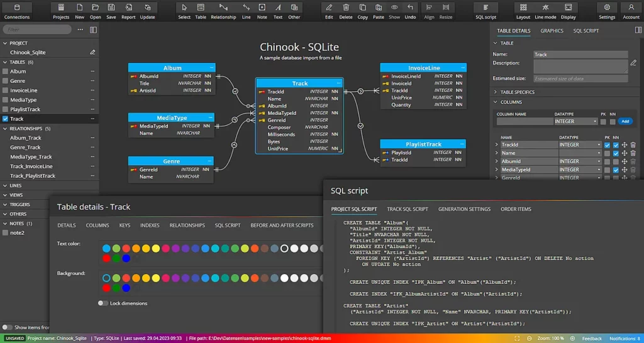Open the Notifications status bar entry
Image resolution: width=644 pixels, height=343 pixels.
click(625, 339)
